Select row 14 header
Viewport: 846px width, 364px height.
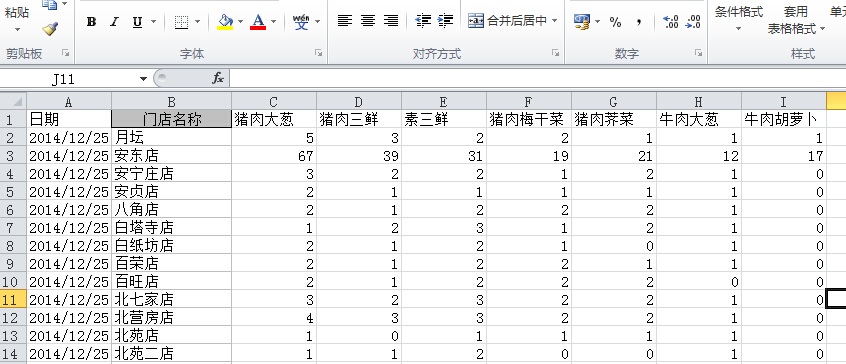[13, 353]
